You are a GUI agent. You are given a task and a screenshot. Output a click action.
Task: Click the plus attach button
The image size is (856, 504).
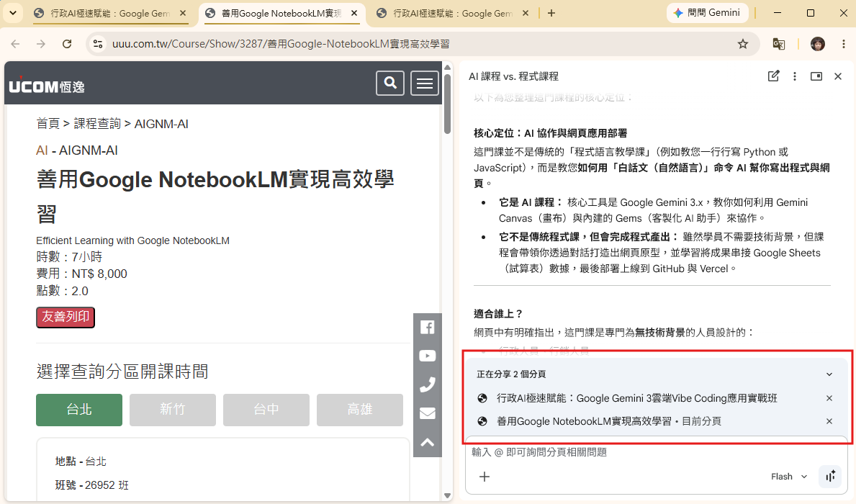click(x=485, y=477)
